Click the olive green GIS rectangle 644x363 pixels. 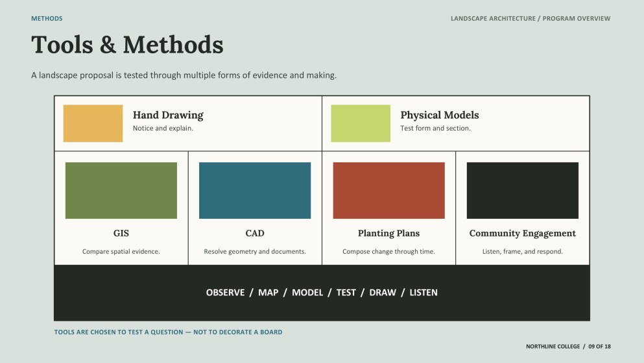point(121,190)
